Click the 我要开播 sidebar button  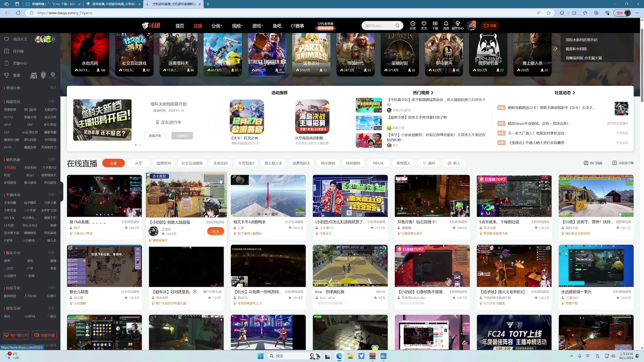coord(45,335)
